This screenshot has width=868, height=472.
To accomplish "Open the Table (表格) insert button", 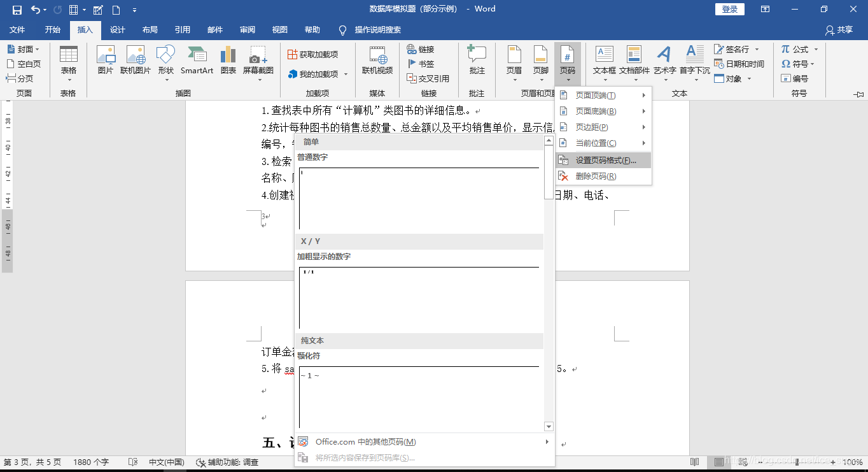I will tap(68, 62).
